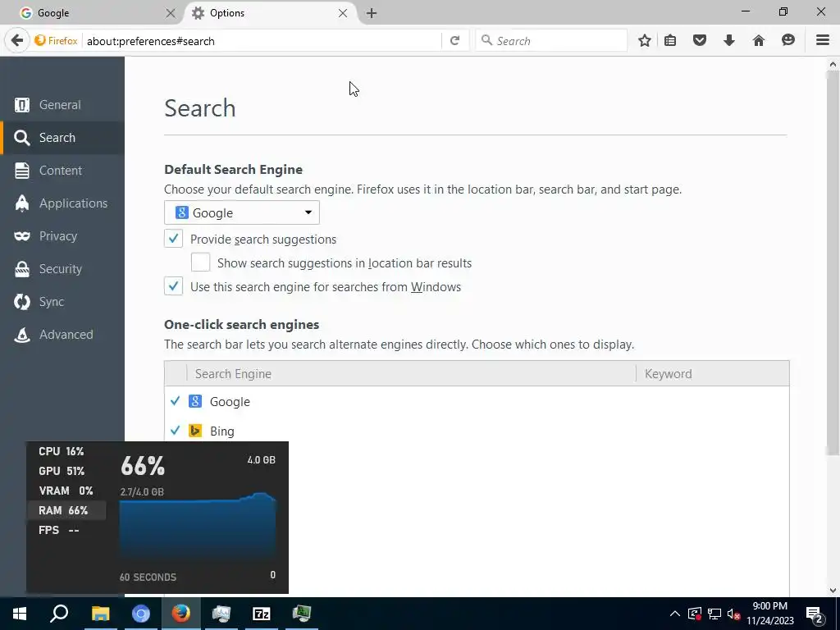Click the page vertical scrollbar thumb

833,262
